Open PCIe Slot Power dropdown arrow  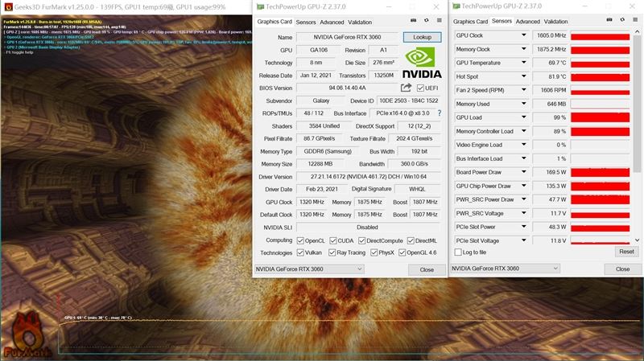tap(524, 227)
